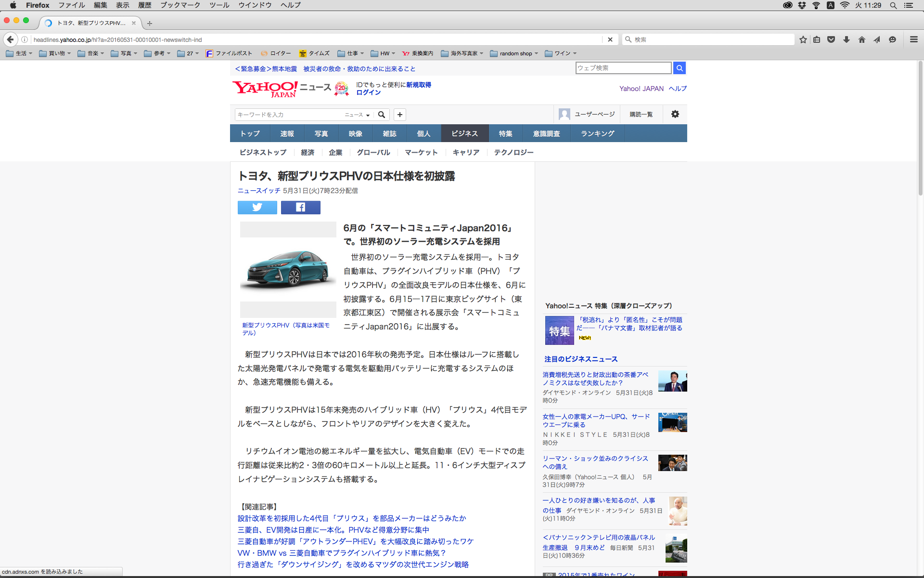Click the blue web search magnifier button
The height and width of the screenshot is (578, 924).
click(x=679, y=68)
